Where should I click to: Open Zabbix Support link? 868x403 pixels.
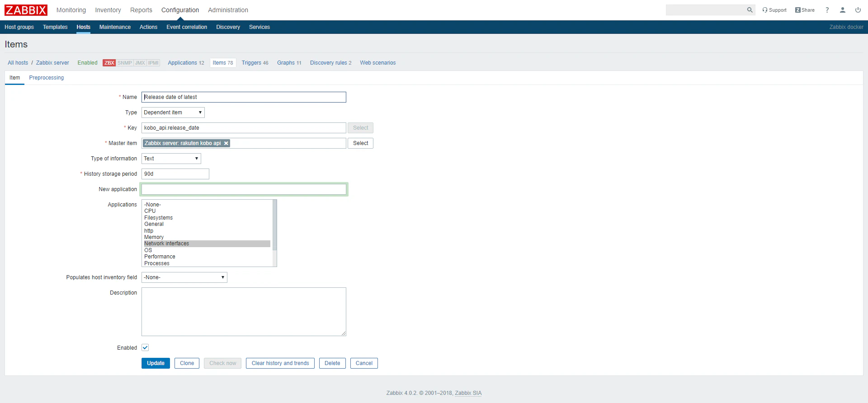774,10
